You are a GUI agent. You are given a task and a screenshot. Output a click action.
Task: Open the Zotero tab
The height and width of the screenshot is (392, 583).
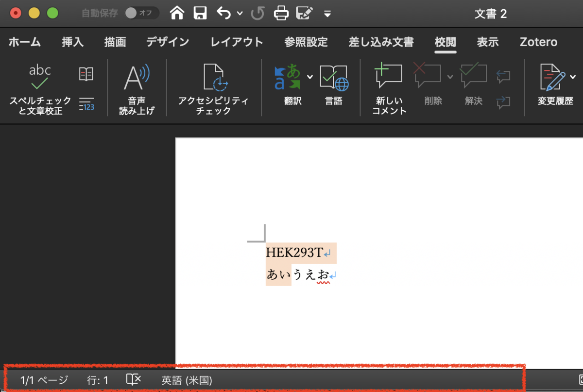click(x=539, y=42)
